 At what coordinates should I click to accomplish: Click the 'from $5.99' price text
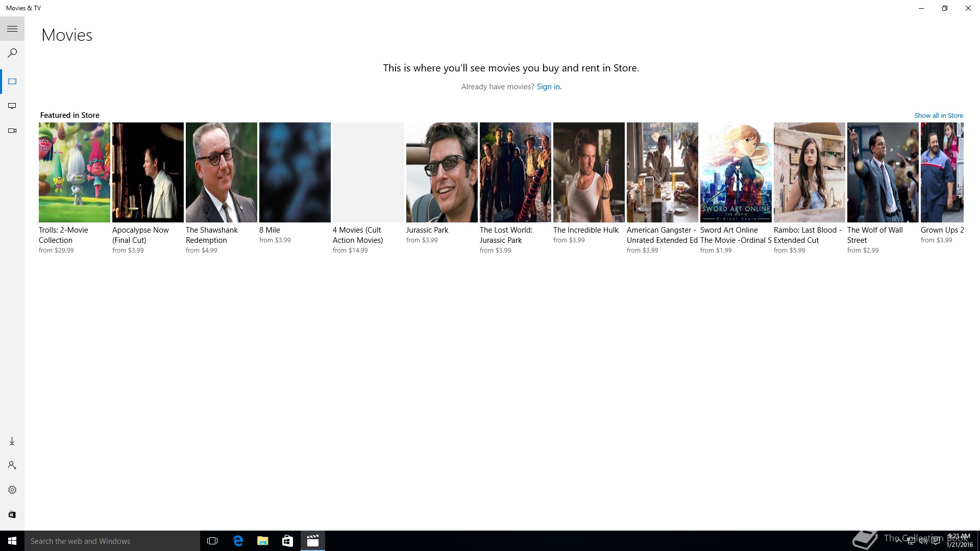coord(790,251)
